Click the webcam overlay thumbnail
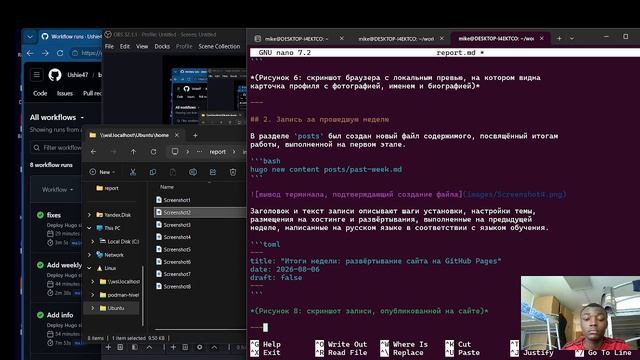The width and height of the screenshot is (640, 360). (x=580, y=313)
